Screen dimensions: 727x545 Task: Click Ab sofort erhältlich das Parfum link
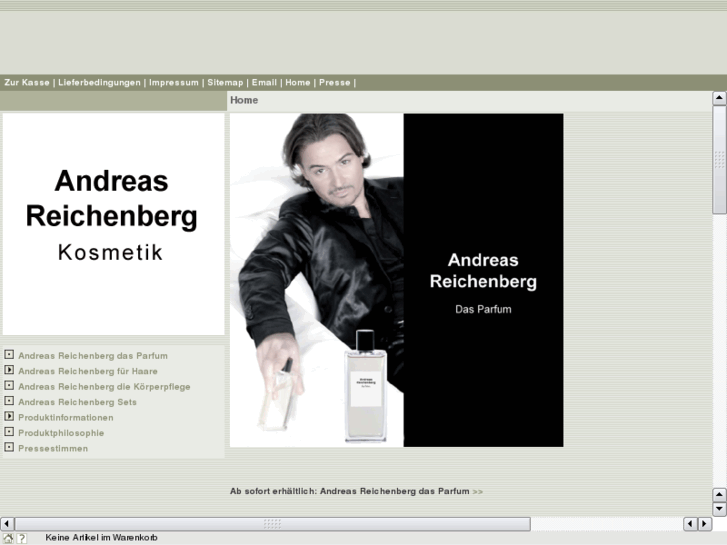click(x=356, y=491)
